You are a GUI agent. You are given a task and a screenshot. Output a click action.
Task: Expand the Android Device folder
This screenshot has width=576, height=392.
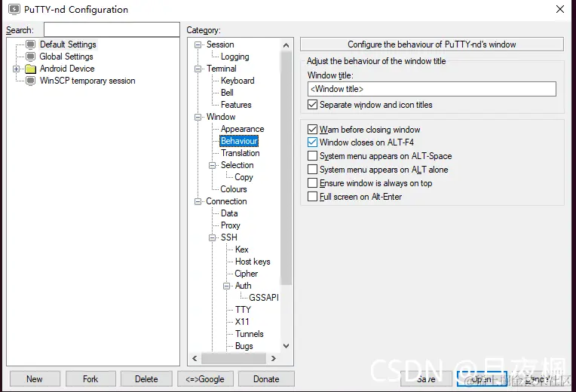[16, 69]
